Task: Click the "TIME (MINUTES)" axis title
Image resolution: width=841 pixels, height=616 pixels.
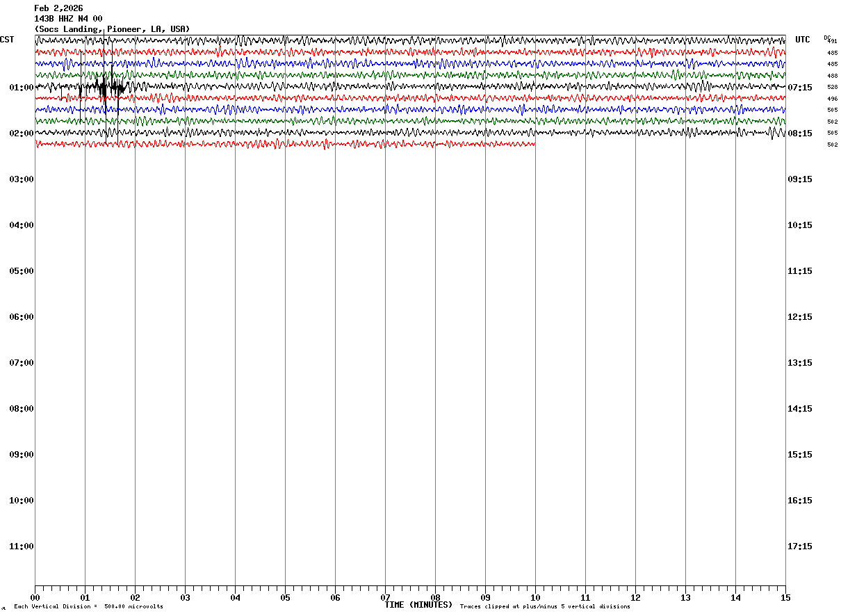Action: (x=418, y=605)
